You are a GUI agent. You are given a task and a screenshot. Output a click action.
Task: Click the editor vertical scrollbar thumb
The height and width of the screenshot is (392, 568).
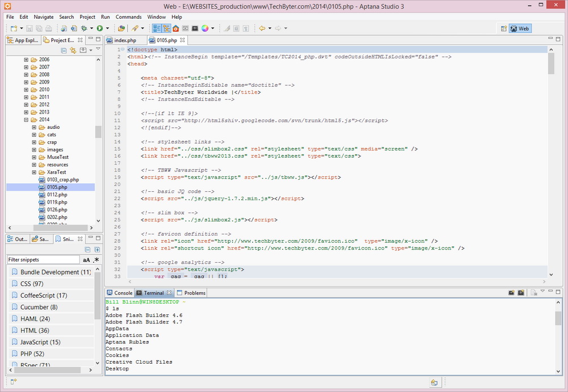coord(551,64)
